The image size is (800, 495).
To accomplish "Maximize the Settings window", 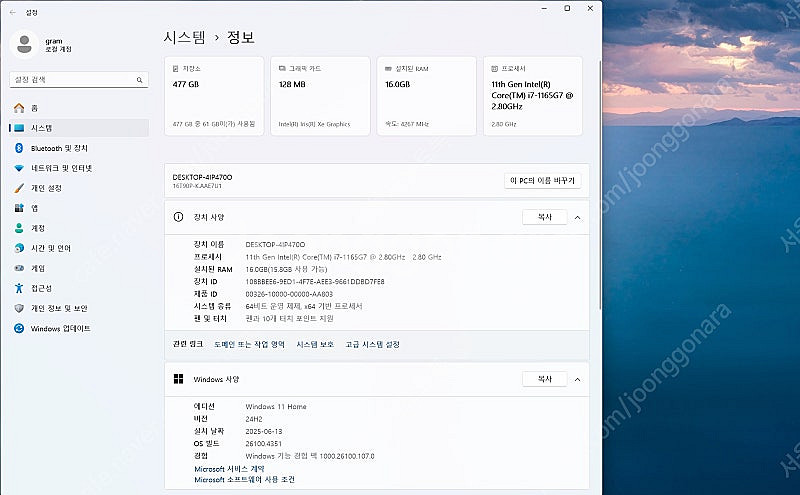I will pos(567,8).
